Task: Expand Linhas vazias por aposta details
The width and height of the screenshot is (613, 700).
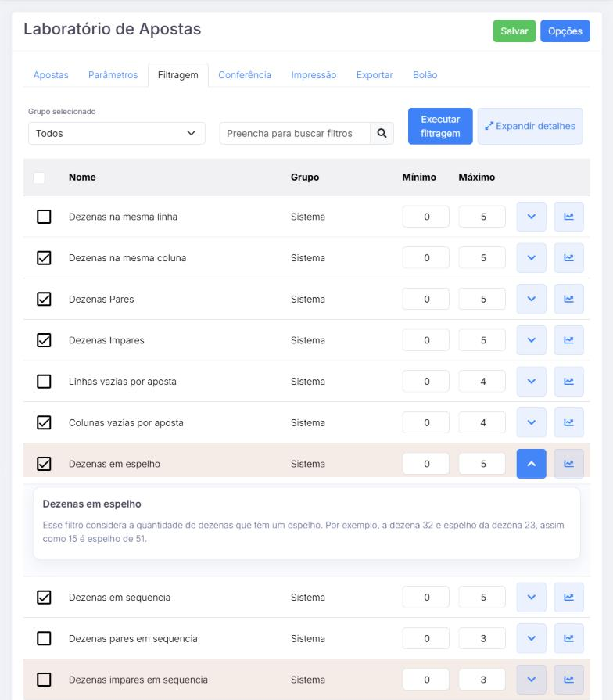Action: 531,381
